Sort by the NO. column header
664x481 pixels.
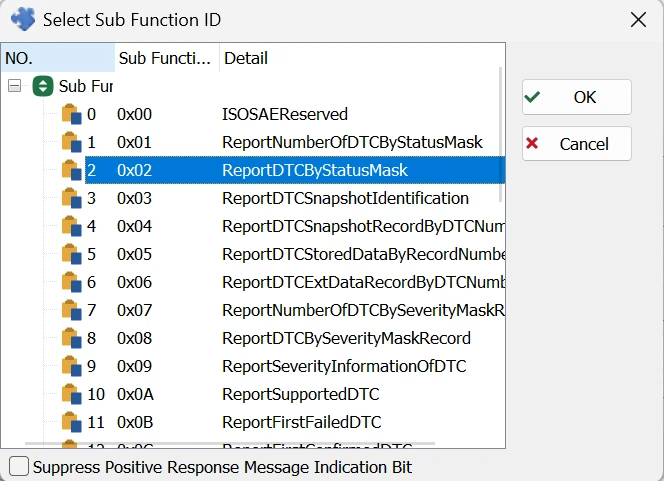[58, 58]
